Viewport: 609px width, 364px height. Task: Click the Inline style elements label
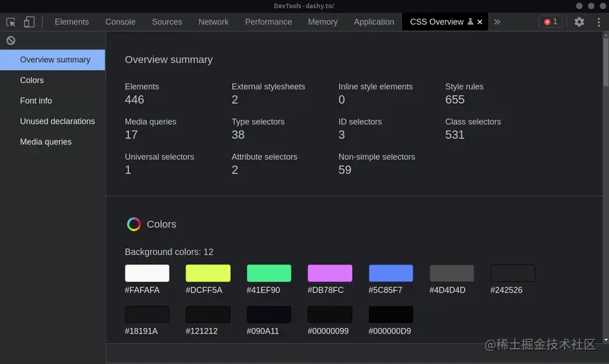[376, 87]
